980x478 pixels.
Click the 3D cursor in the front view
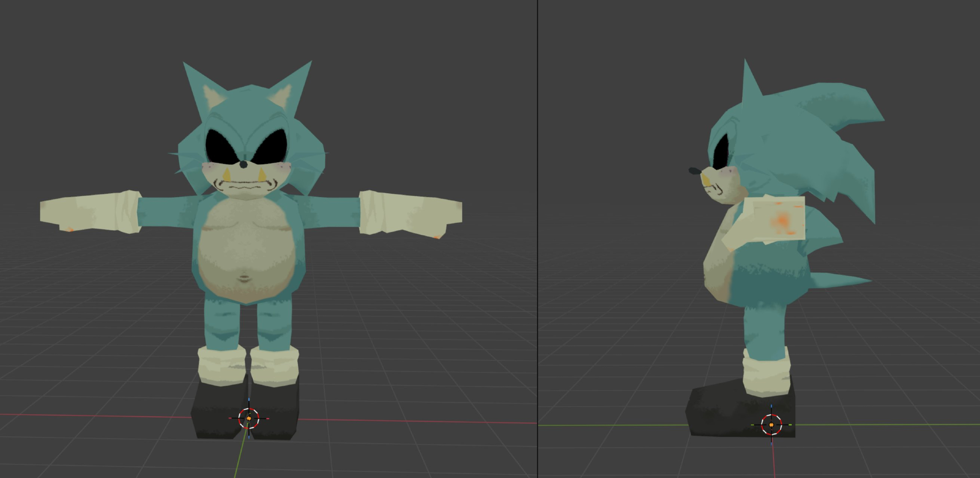pos(248,418)
